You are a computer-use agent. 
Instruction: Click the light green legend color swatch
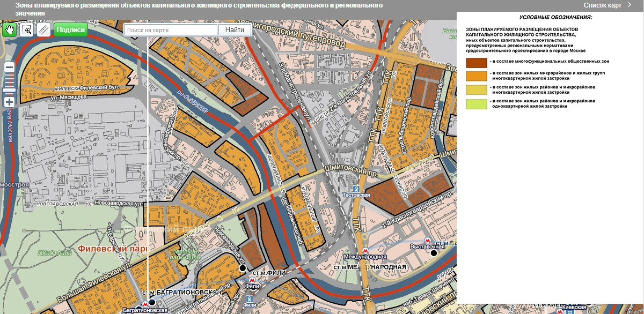tap(475, 104)
